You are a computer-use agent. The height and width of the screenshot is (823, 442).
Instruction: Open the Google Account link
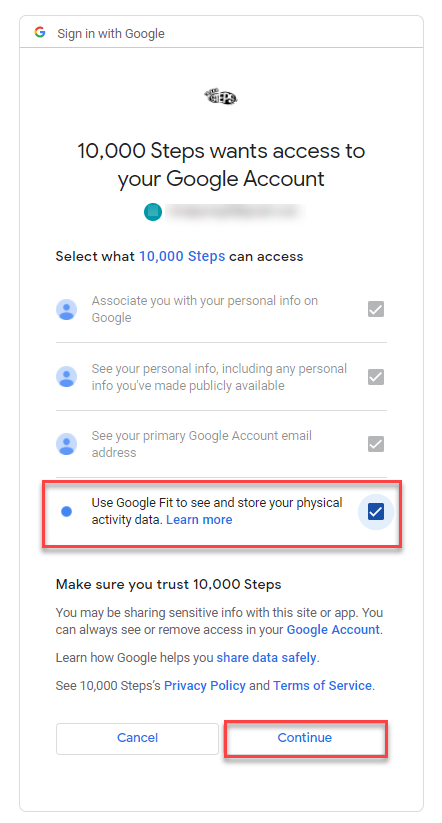click(333, 629)
